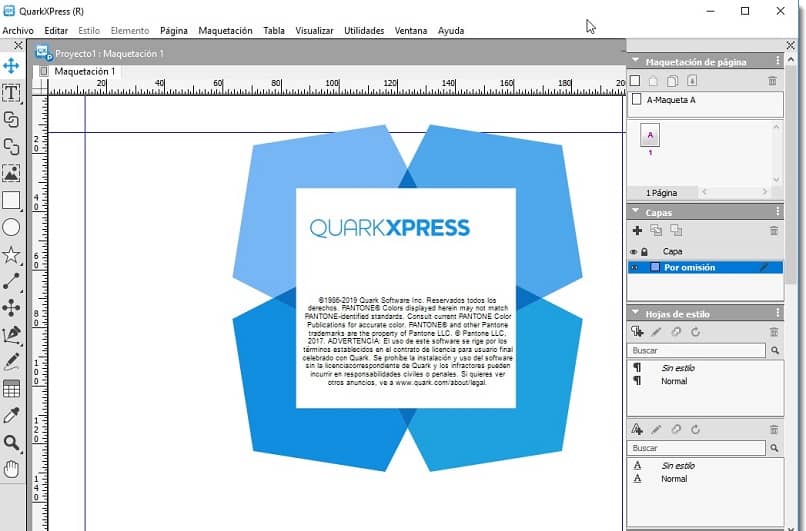Select the Text Unlinking tool

pyautogui.click(x=11, y=147)
